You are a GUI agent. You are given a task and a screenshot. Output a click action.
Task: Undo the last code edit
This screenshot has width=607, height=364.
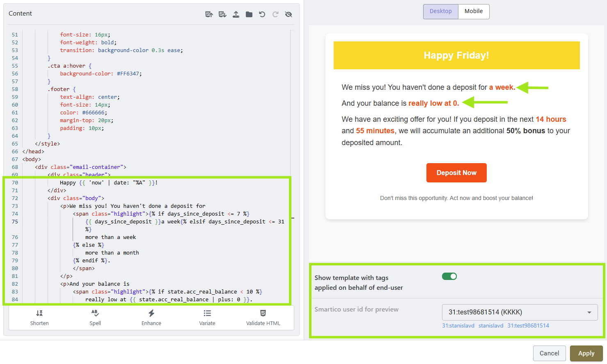click(262, 14)
